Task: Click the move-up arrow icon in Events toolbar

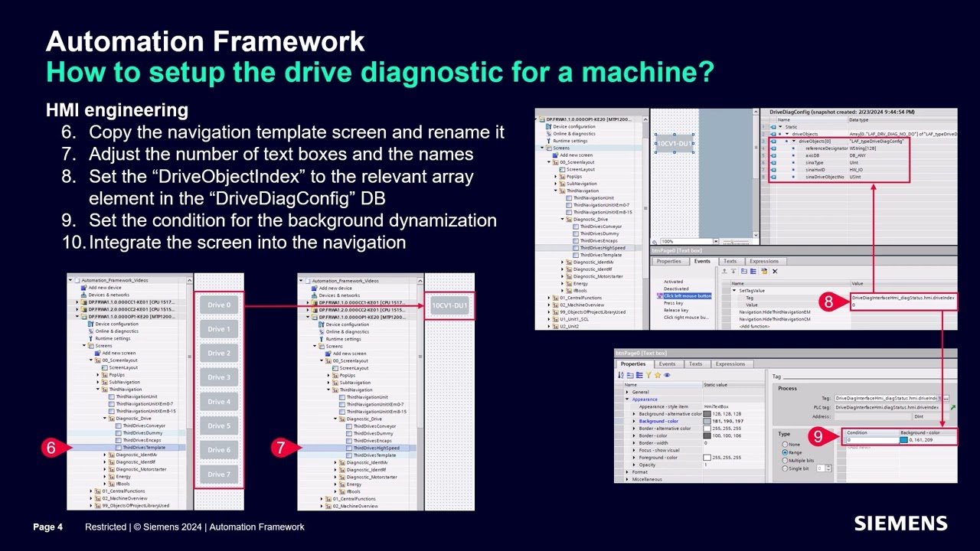Action: 724,271
